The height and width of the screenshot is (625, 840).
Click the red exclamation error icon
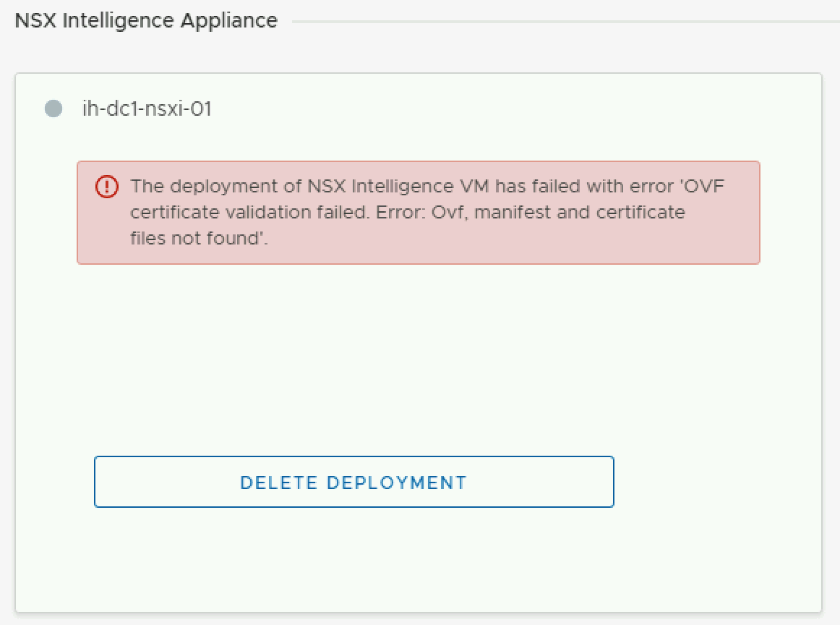click(x=106, y=187)
